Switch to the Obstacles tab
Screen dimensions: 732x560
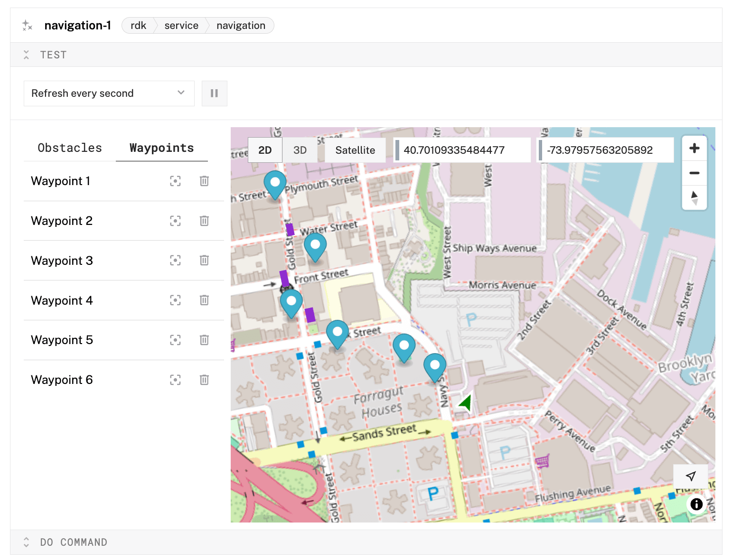pyautogui.click(x=70, y=148)
